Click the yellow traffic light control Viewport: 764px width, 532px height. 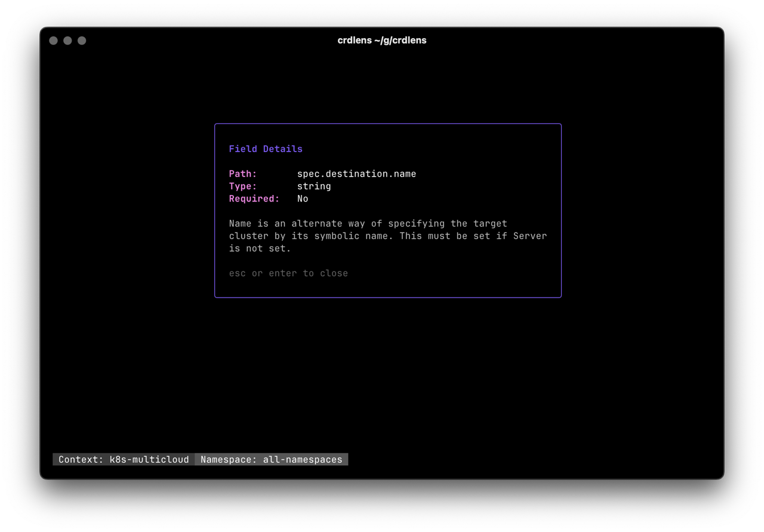67,41
